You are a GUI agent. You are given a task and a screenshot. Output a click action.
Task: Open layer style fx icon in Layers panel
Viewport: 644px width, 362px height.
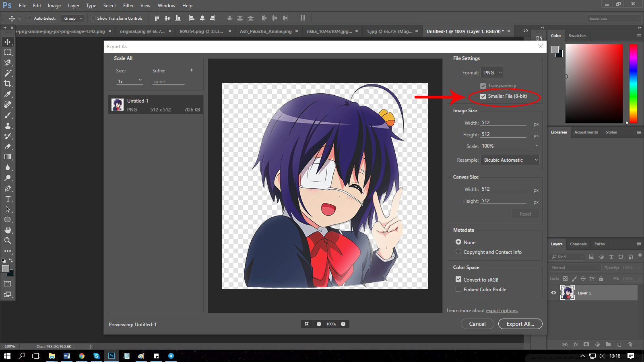(576, 345)
